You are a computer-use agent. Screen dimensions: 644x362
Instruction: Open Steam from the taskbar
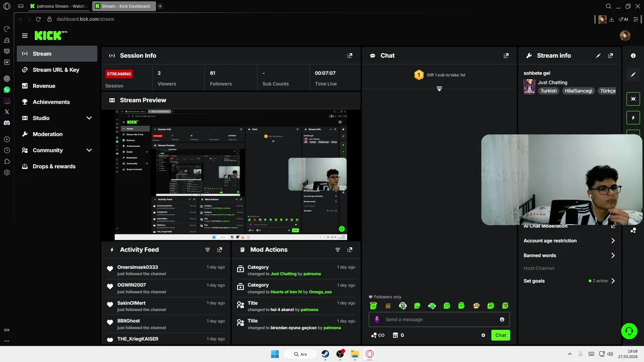[326, 354]
